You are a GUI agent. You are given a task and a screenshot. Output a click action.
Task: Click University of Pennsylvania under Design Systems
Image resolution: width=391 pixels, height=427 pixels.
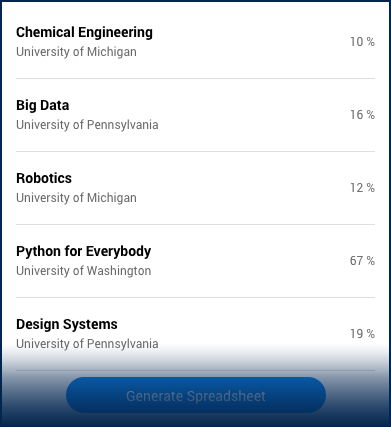87,344
